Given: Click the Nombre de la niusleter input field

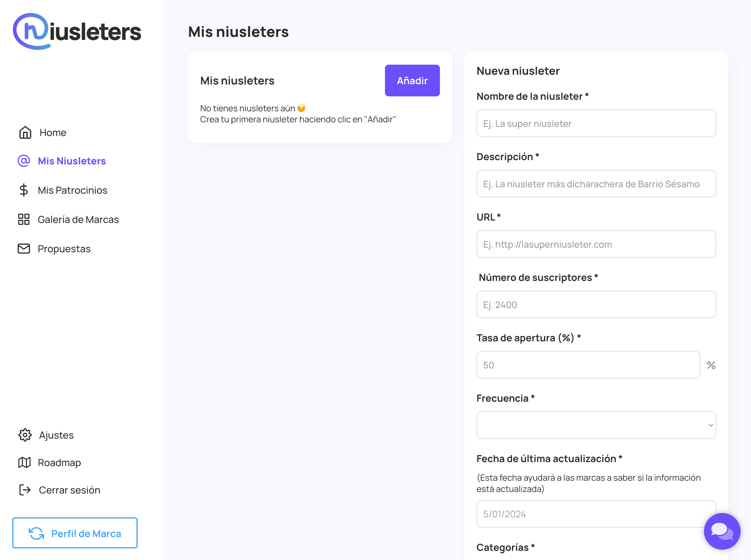Looking at the screenshot, I should tap(596, 124).
